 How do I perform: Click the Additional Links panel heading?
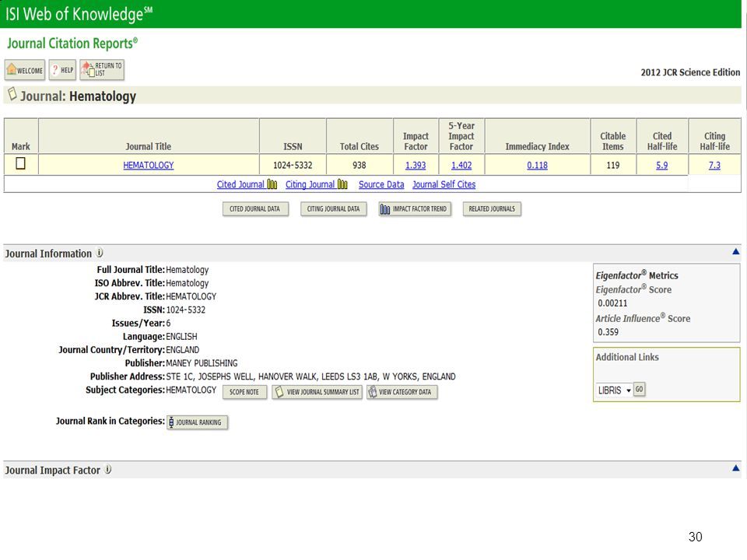(x=627, y=357)
